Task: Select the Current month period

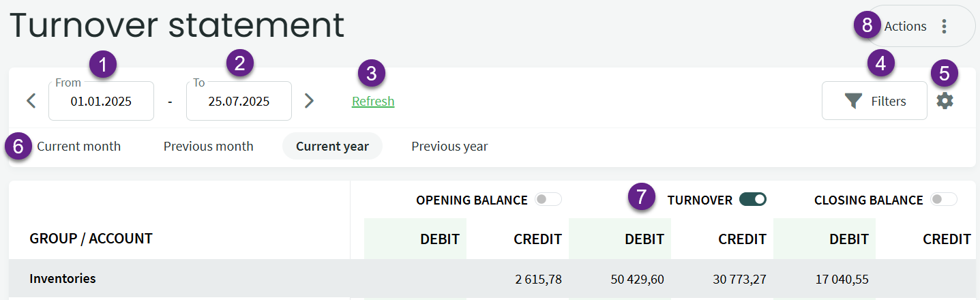Action: coord(78,147)
